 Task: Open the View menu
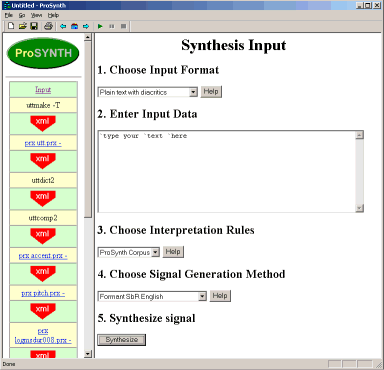coord(36,15)
